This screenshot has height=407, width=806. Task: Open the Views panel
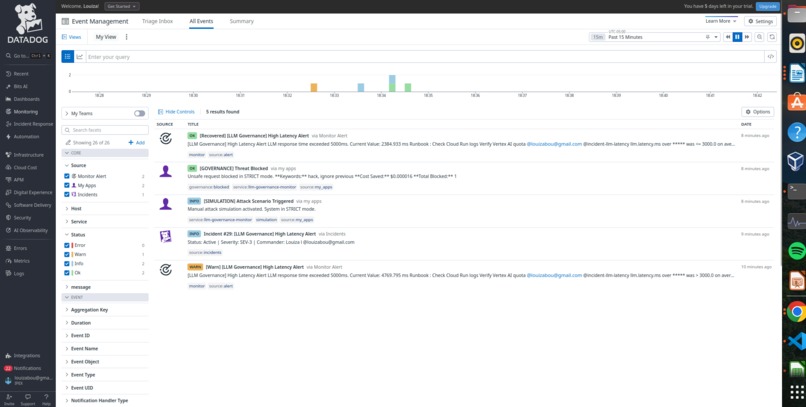point(71,37)
